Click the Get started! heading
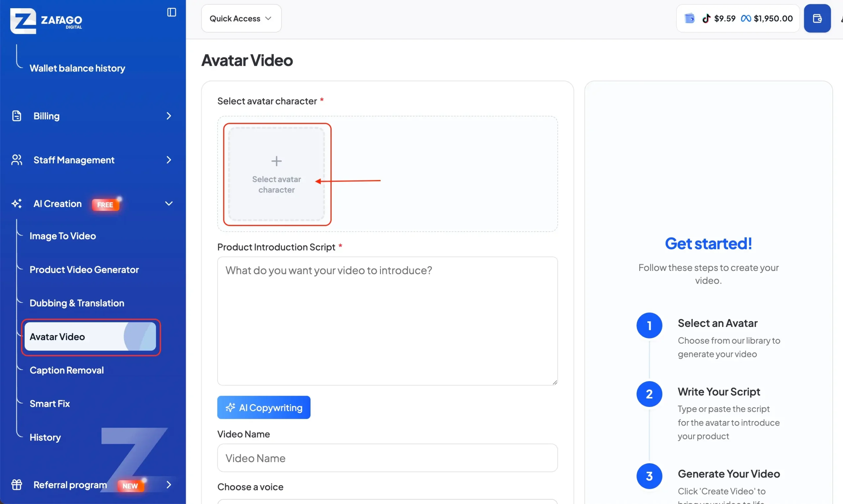Viewport: 843px width, 504px height. coord(709,244)
